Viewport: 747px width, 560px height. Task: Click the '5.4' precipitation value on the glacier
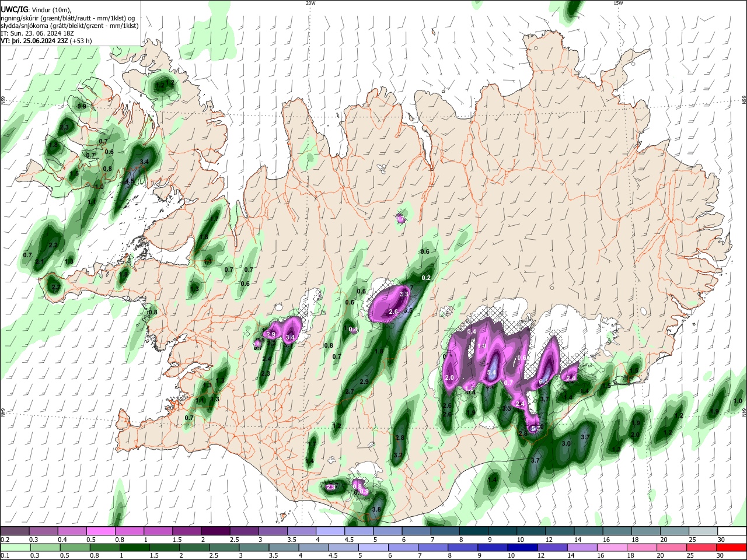click(x=491, y=372)
